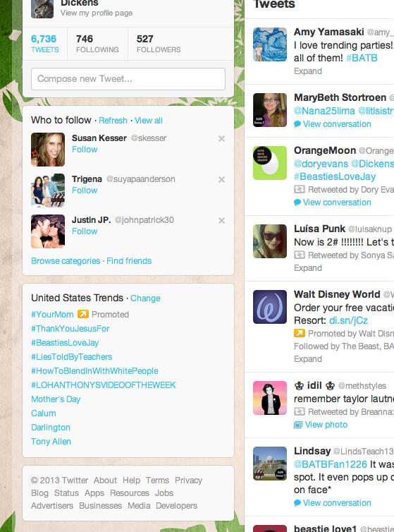Screen dimensions: 394x532
Task: Dismiss Justin JP. follow suggestion
Action: point(221,221)
